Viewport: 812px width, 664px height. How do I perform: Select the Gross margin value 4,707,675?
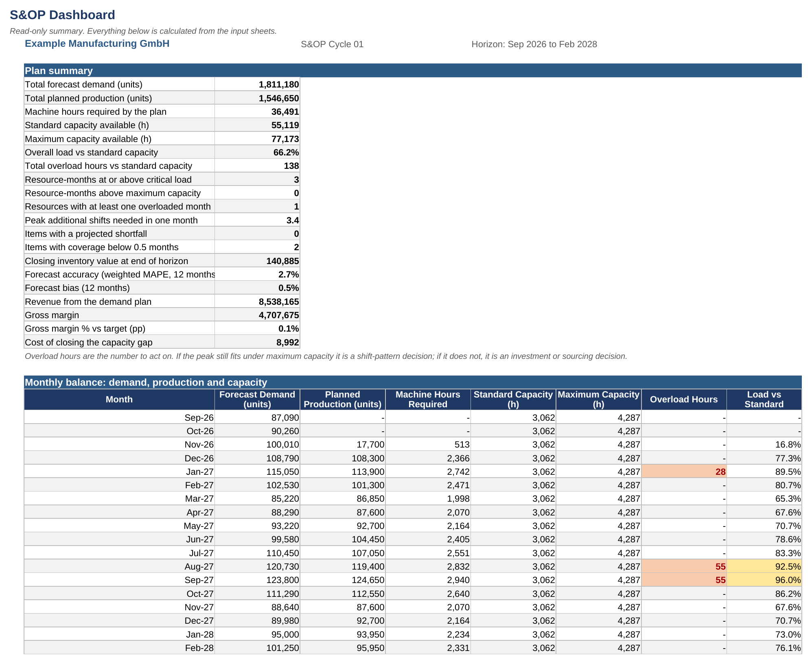pyautogui.click(x=257, y=315)
